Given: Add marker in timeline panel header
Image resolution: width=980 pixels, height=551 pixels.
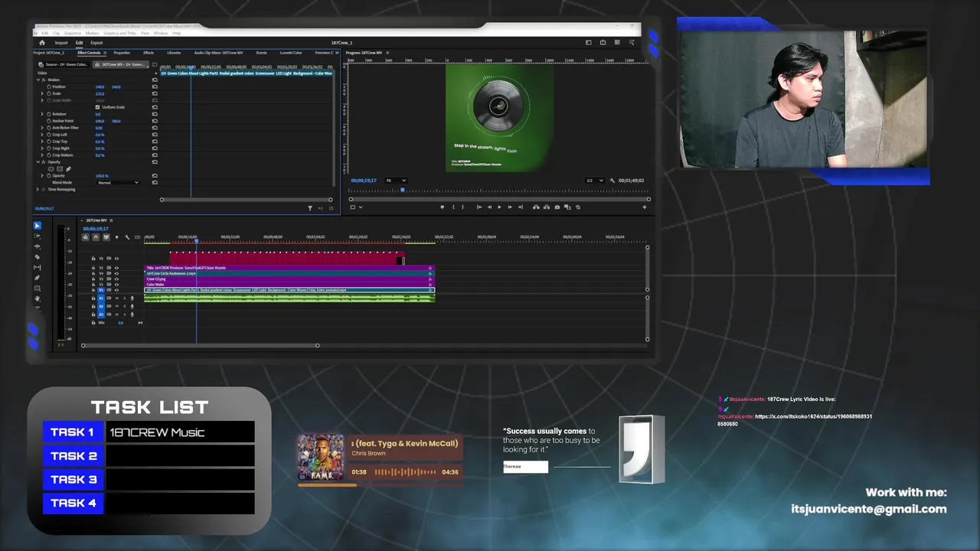Looking at the screenshot, I should pos(116,237).
